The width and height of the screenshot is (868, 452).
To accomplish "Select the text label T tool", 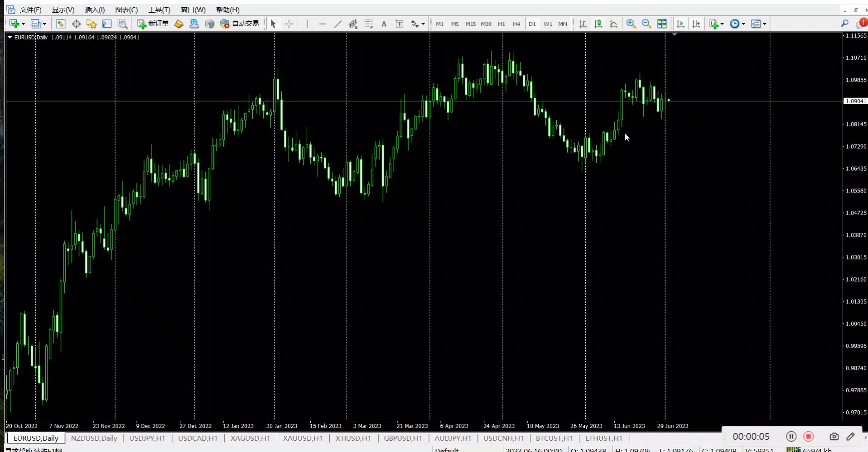I will [x=399, y=24].
